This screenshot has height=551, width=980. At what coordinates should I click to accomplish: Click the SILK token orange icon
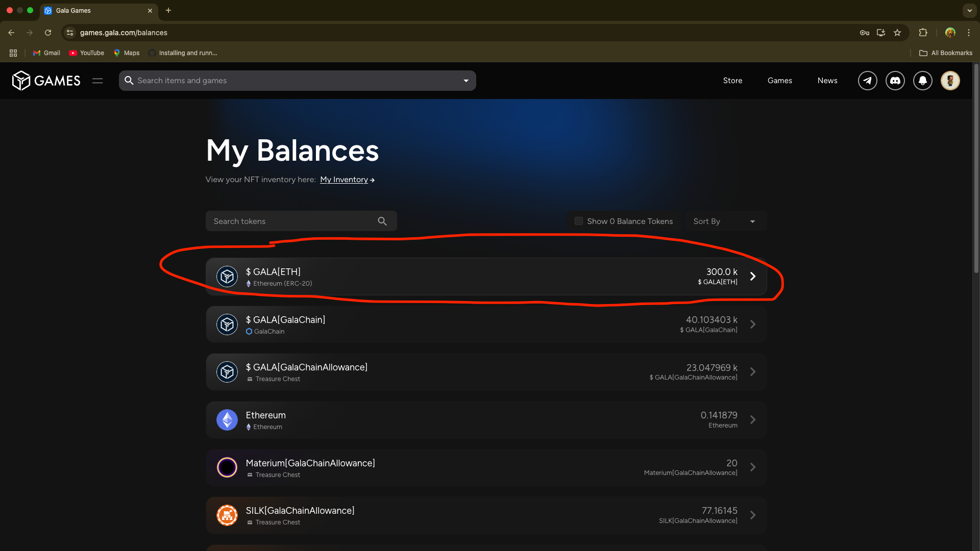[227, 515]
